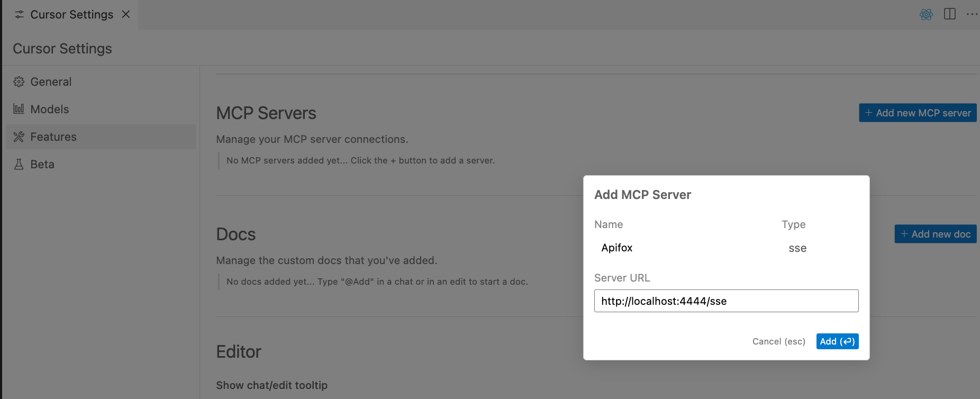This screenshot has height=399, width=980.
Task: Open the more actions ellipsis menu
Action: [972, 14]
